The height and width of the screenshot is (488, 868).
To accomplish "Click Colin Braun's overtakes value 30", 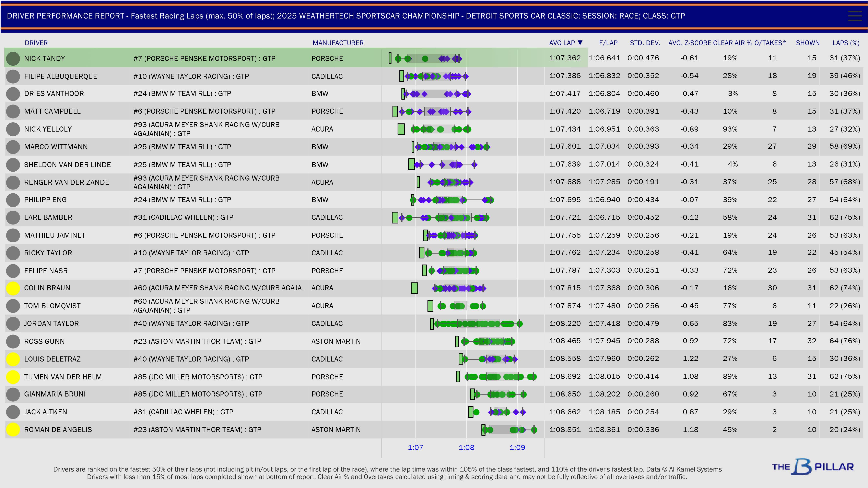I will [772, 288].
